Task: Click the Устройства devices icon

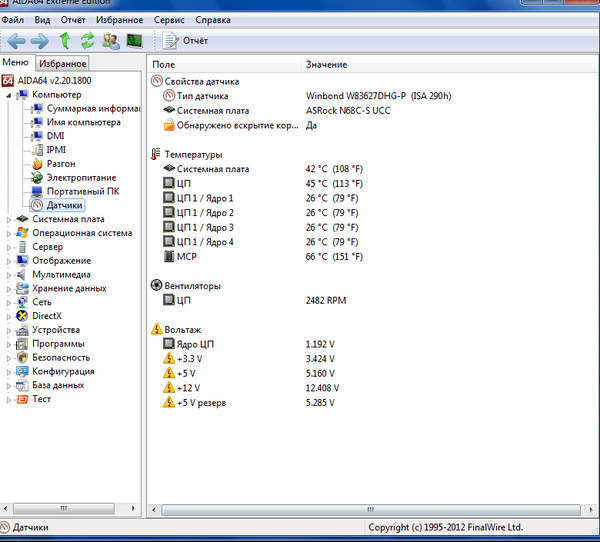Action: tap(22, 330)
